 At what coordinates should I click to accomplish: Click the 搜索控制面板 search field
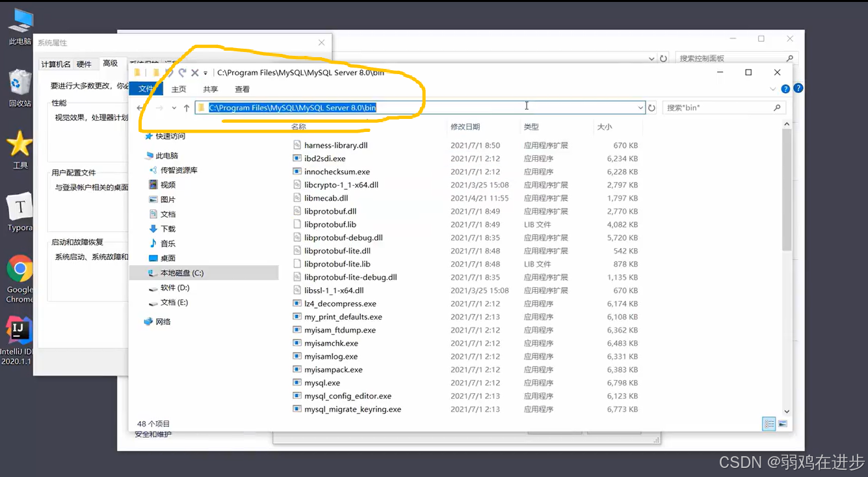click(x=735, y=58)
